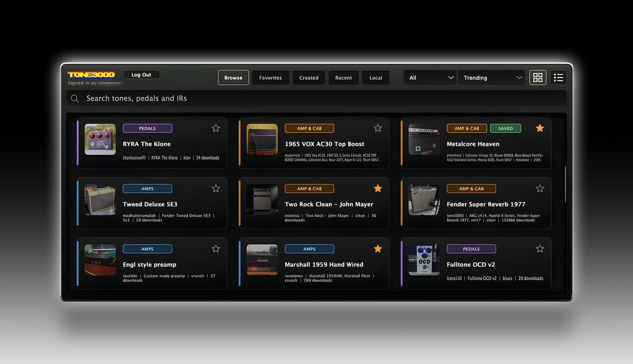Favorite the RYRA The Klone tone
The image size is (633, 364).
click(216, 128)
